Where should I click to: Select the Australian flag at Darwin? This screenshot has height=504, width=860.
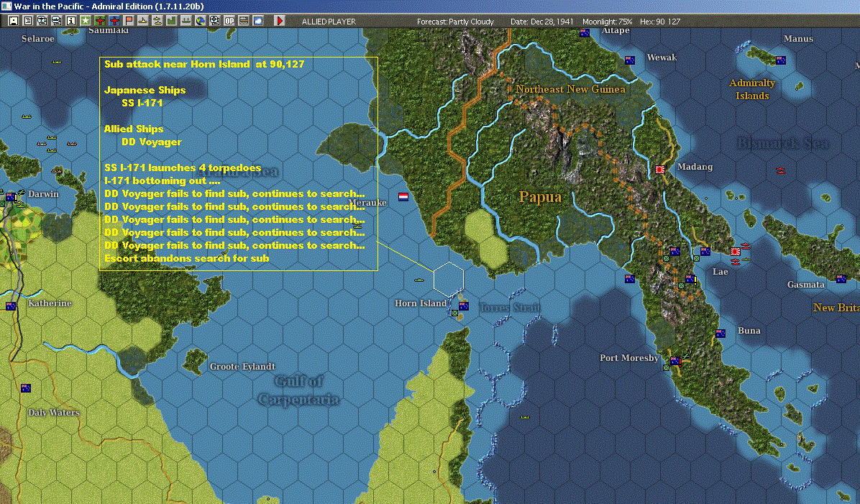[x=10, y=197]
